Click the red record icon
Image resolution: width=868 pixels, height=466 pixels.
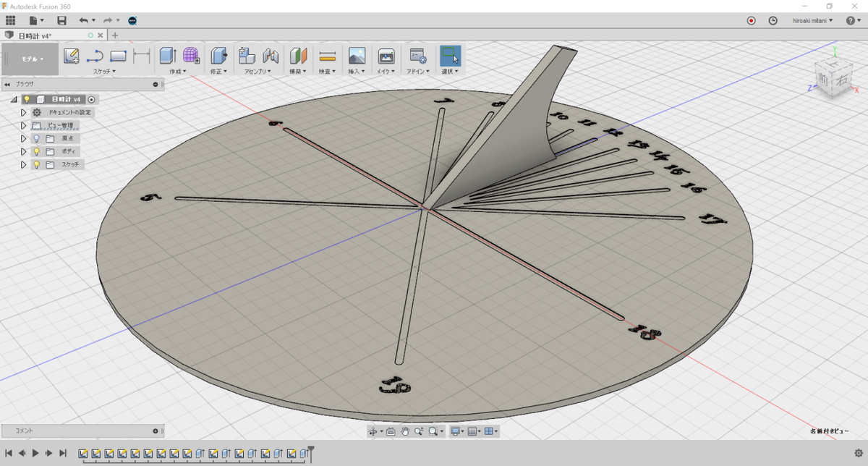pyautogui.click(x=751, y=21)
